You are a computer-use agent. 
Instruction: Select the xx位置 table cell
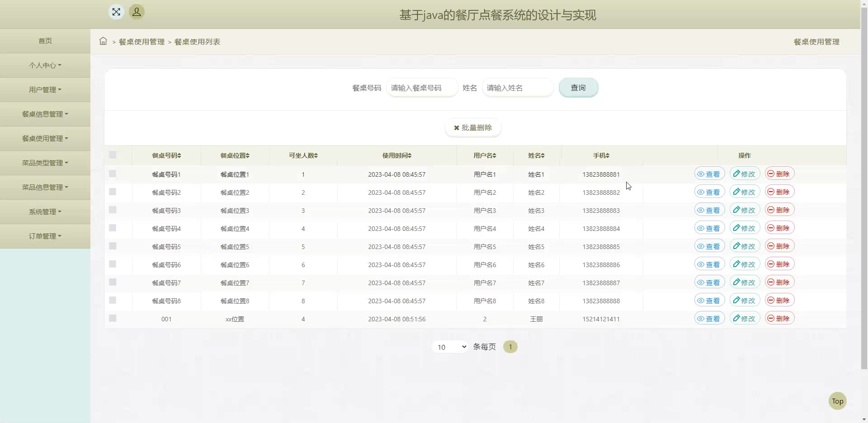235,319
